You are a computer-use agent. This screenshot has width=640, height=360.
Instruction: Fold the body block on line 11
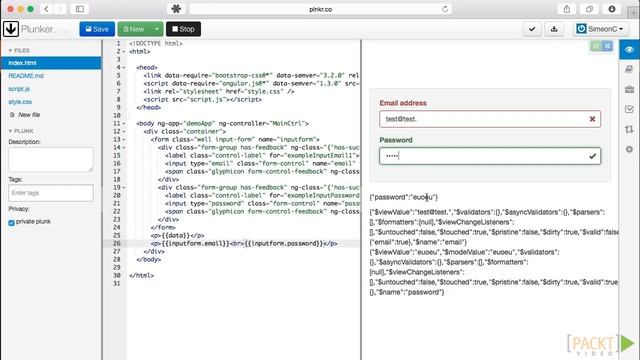tap(124, 124)
